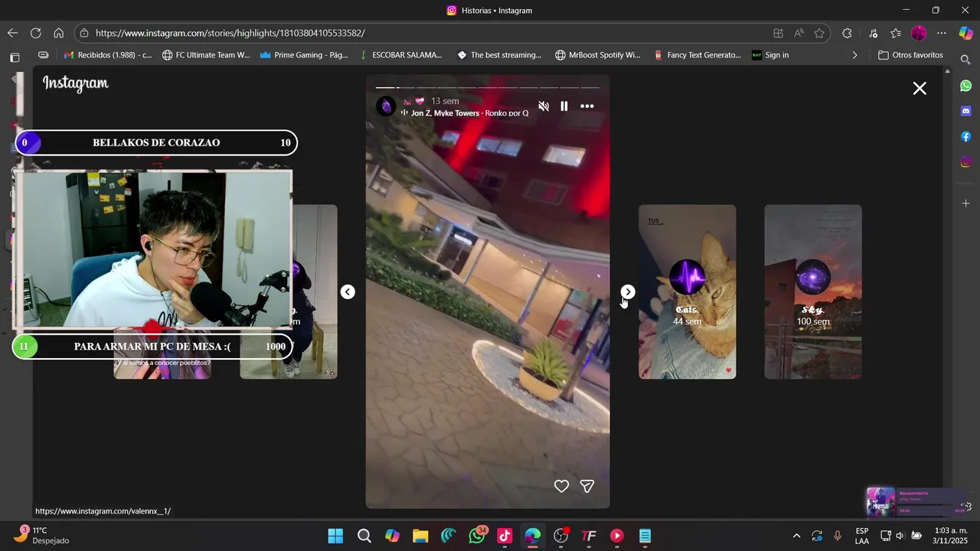
Task: Open Instagram in the Edge sidebar
Action: click(x=966, y=161)
